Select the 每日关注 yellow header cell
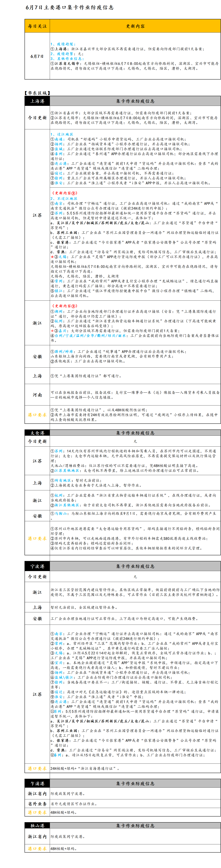Screen dimensions: 221x868 [37, 26]
